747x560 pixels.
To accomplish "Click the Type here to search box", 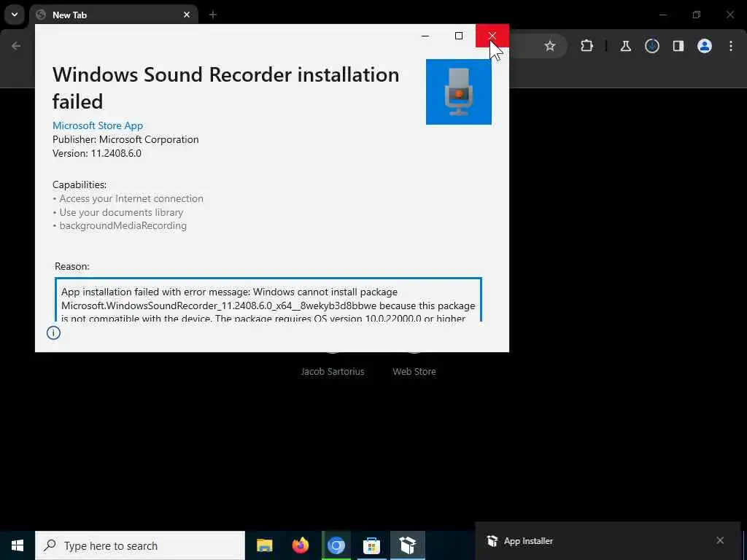I will (x=140, y=545).
